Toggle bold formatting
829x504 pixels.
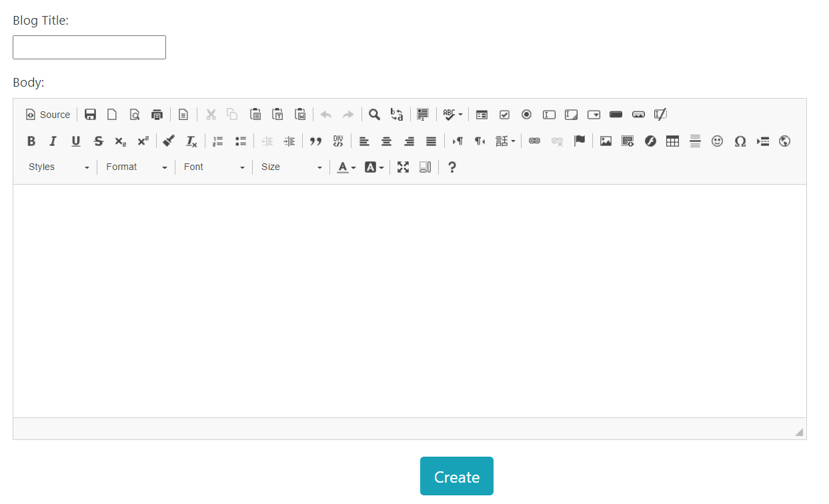[x=31, y=141]
